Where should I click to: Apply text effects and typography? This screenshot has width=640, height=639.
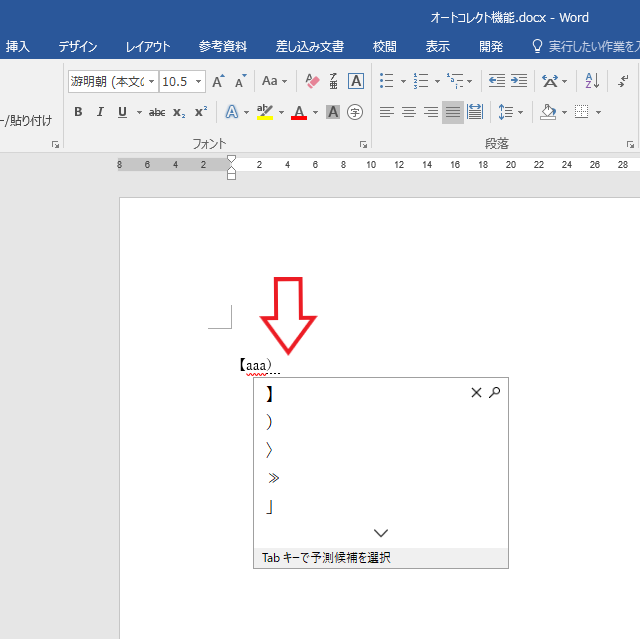pos(231,112)
